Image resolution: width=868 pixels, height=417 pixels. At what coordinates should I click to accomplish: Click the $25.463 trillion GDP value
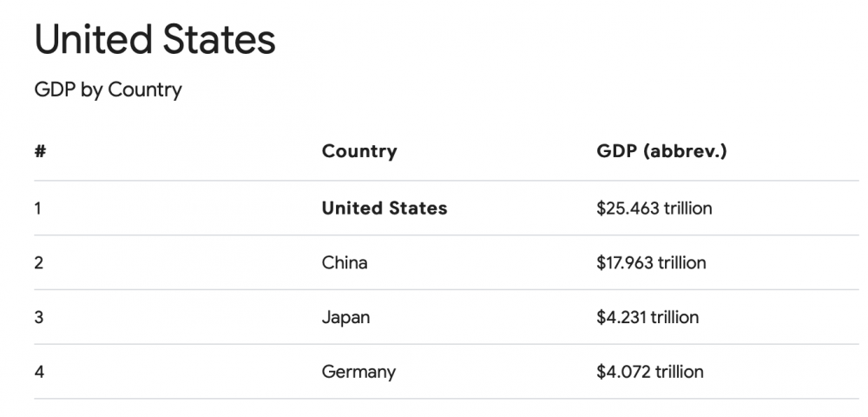[654, 208]
